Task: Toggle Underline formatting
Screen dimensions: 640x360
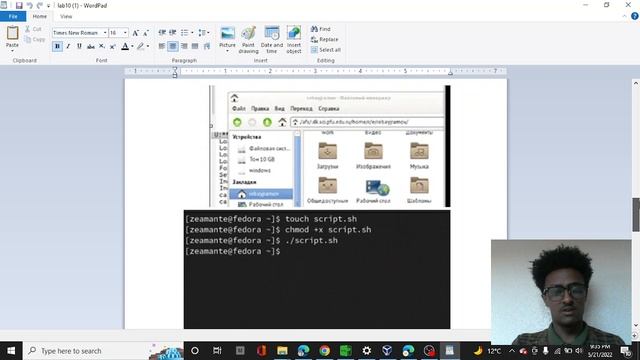Action: [x=79, y=47]
